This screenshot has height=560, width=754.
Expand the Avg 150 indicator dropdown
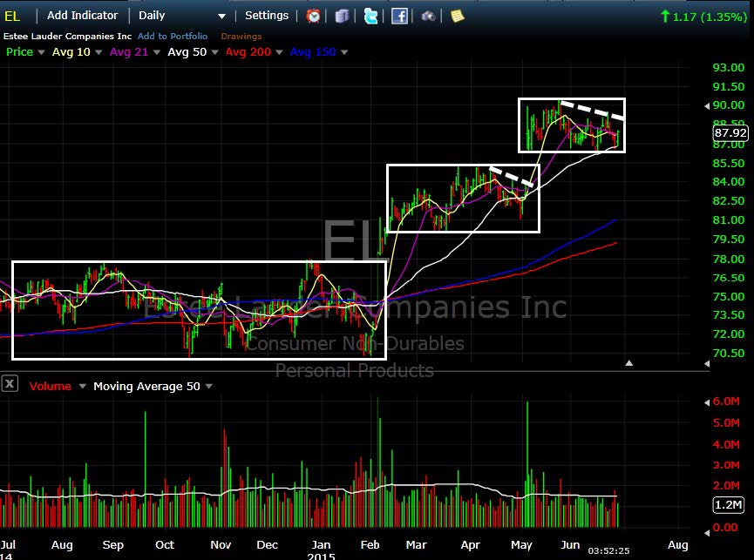point(344,52)
